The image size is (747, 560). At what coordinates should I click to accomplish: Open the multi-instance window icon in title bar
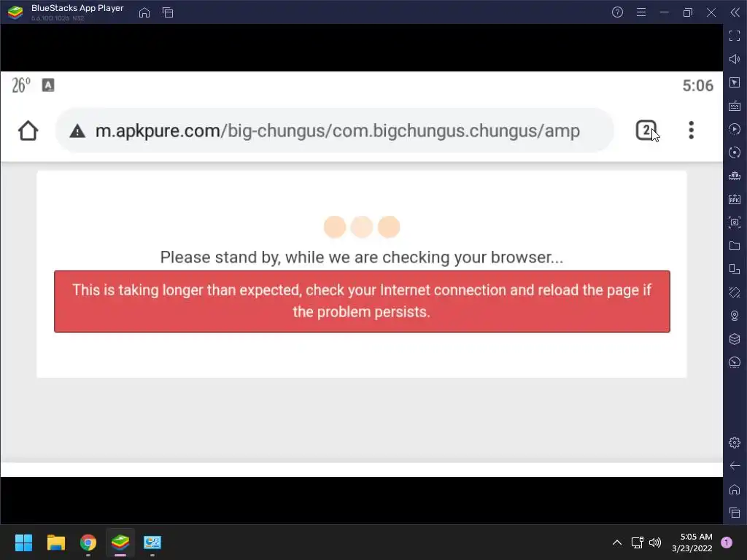168,13
